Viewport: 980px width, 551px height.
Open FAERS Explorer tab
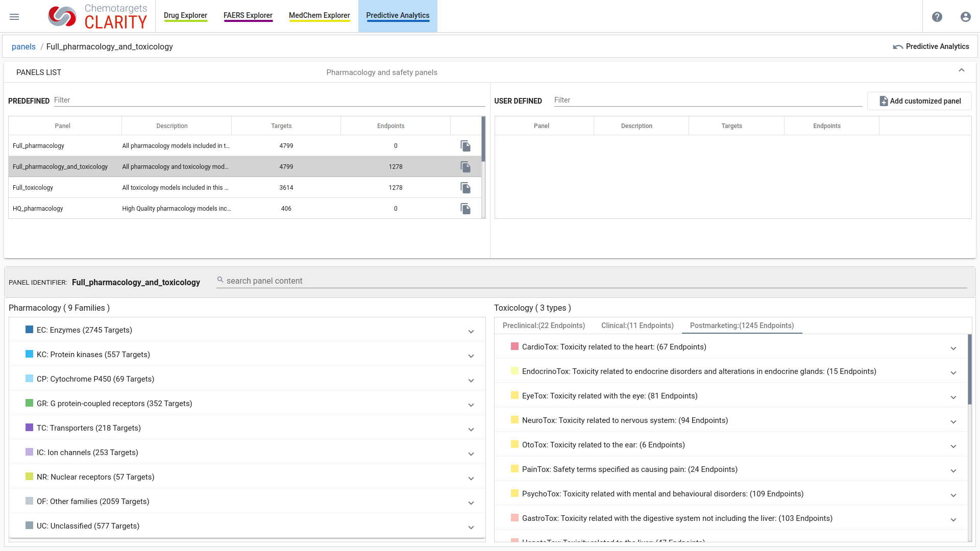click(x=248, y=16)
